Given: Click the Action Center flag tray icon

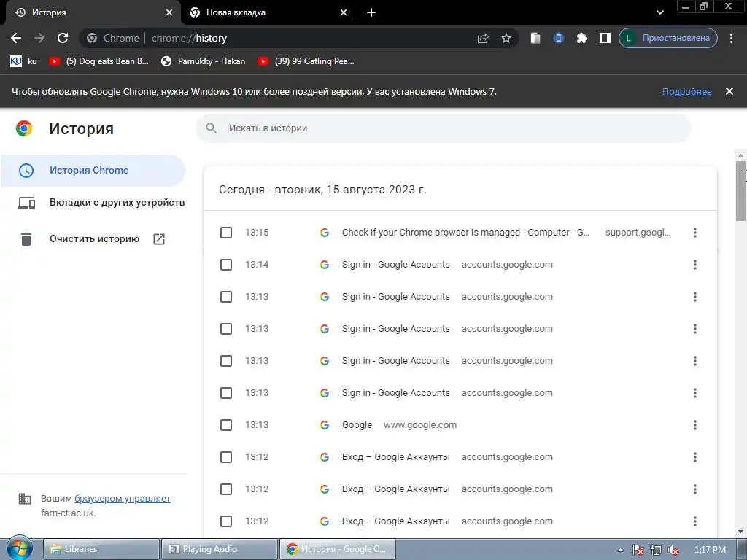Looking at the screenshot, I should click(638, 550).
